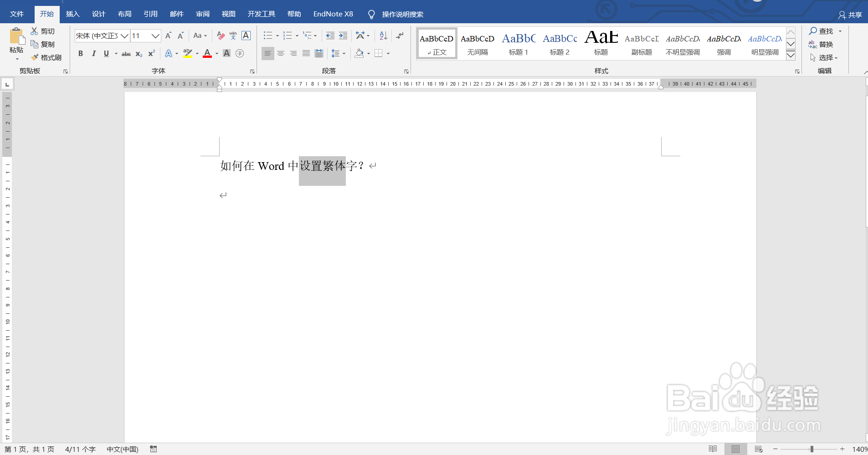Open the EndNote X8 tab
Viewport: 868px width, 455px height.
coord(333,14)
